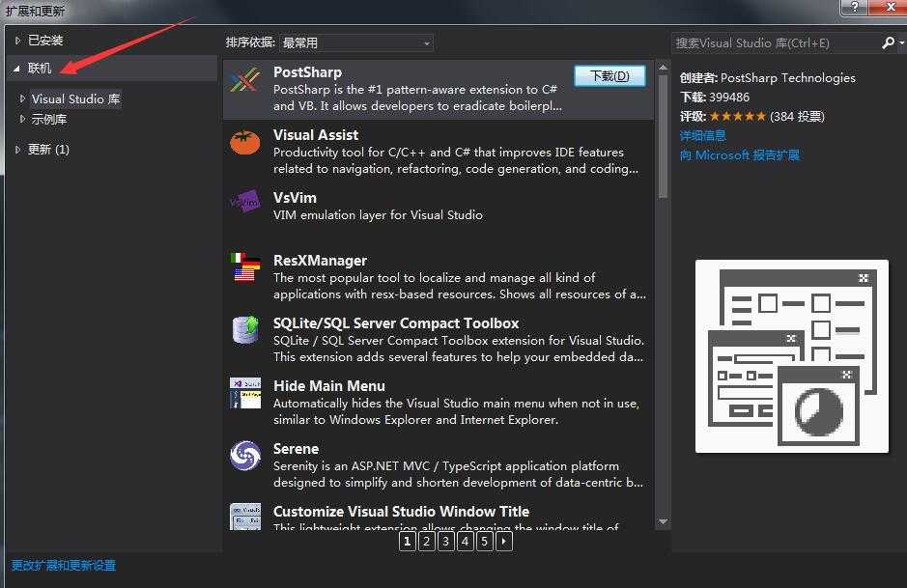Click the Serene swirl icon
907x588 pixels.
click(245, 456)
